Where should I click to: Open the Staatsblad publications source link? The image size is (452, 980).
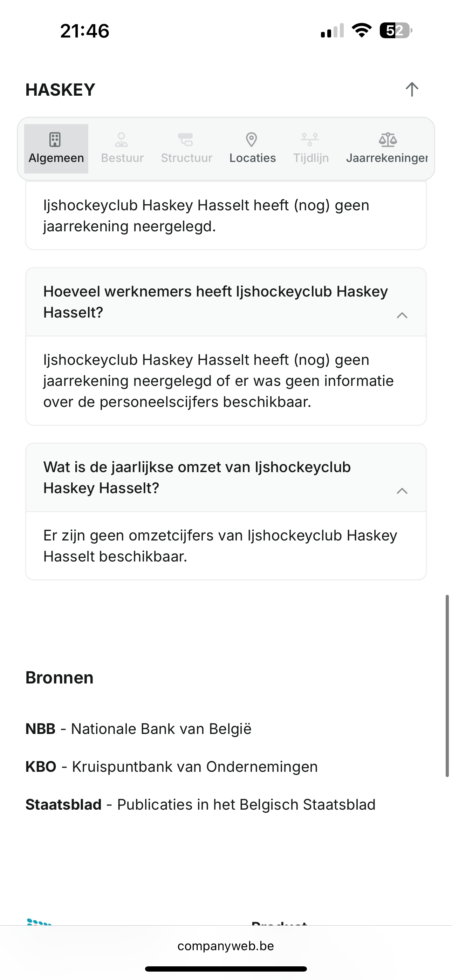pyautogui.click(x=200, y=805)
